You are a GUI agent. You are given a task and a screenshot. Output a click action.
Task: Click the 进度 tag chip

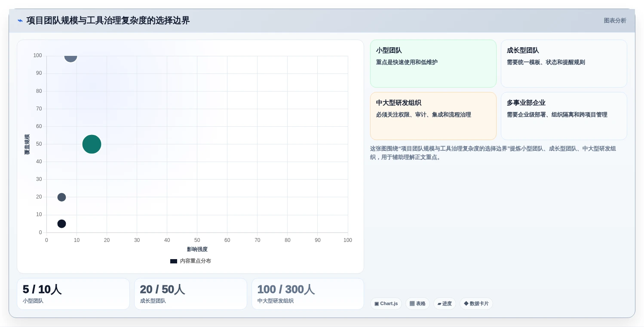click(445, 304)
